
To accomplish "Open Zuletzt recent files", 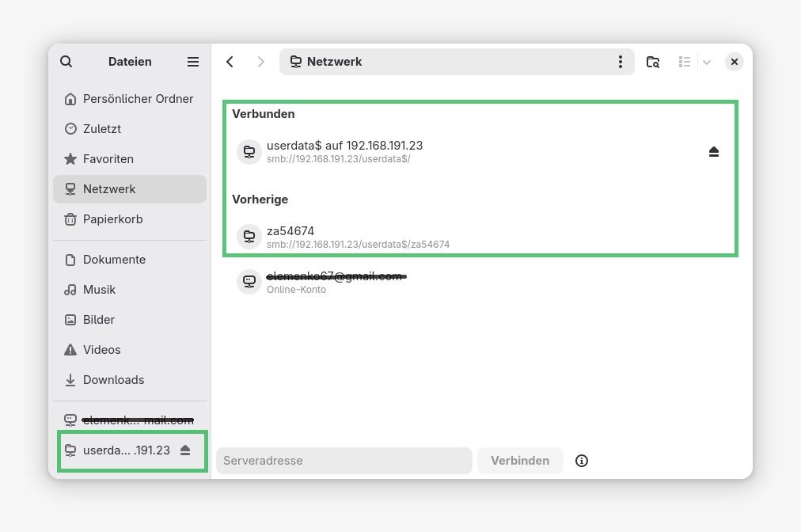I will tap(130, 129).
